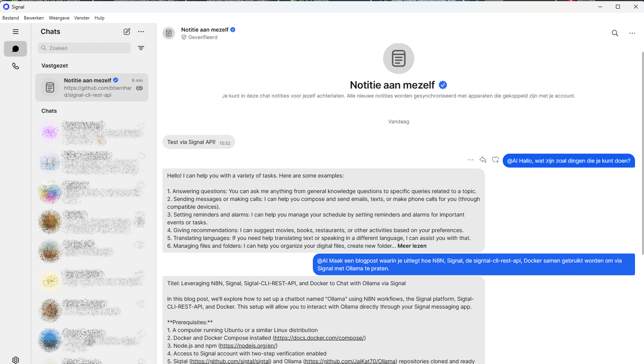Click the large Notitie aan mezelf avatar
The image size is (644, 364).
pos(399,59)
